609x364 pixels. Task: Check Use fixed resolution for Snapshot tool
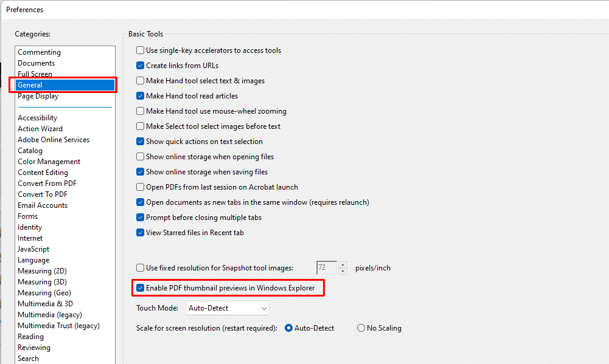point(141,267)
